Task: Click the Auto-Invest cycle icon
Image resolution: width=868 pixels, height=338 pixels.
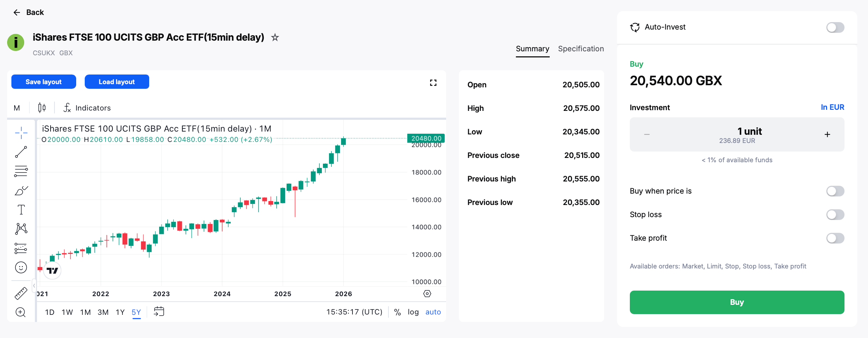Action: click(635, 27)
